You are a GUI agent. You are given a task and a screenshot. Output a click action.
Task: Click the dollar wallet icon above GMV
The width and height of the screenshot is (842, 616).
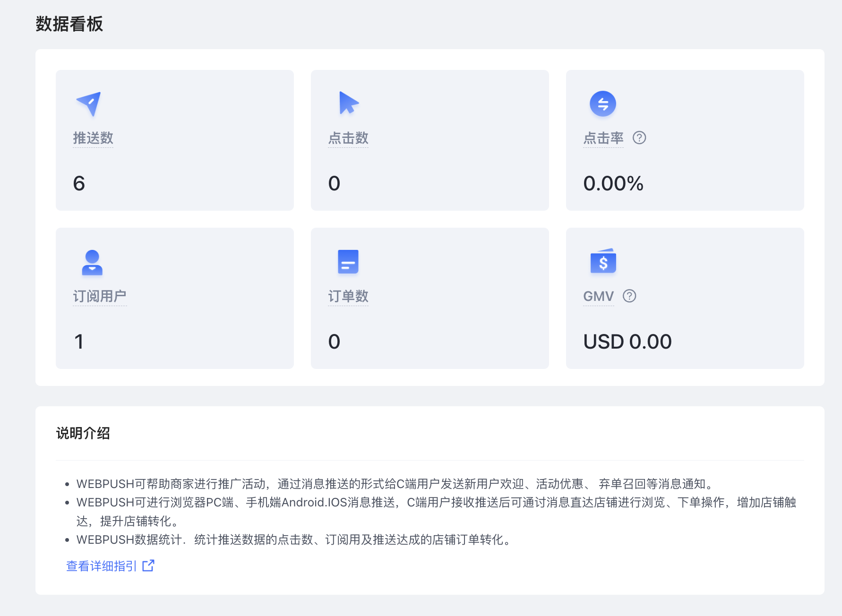[x=603, y=261]
